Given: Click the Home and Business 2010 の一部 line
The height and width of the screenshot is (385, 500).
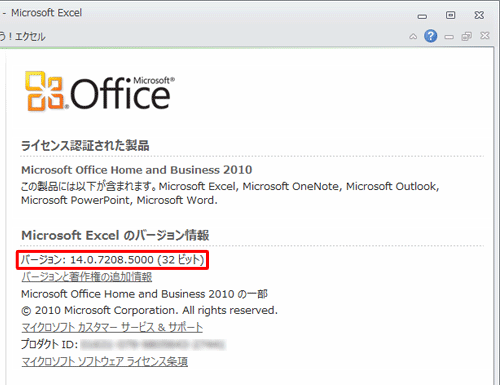Looking at the screenshot, I should tap(144, 294).
